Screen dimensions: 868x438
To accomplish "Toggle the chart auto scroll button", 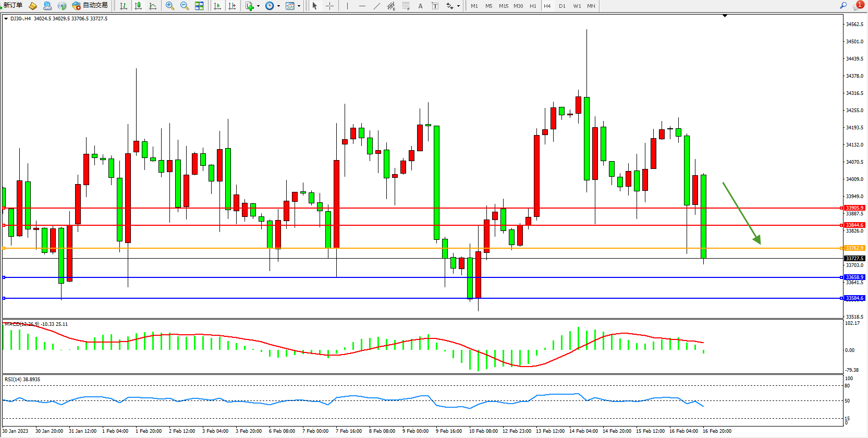I will (217, 6).
